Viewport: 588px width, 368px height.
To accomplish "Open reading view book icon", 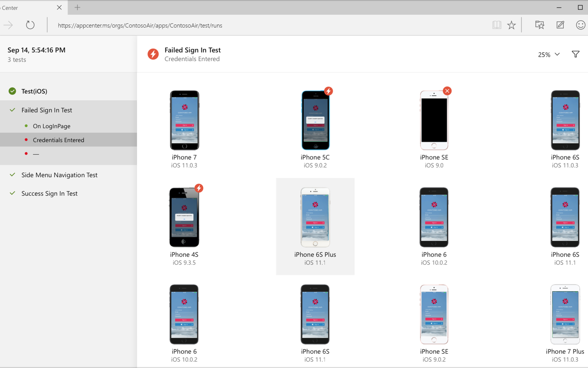I will tap(496, 25).
